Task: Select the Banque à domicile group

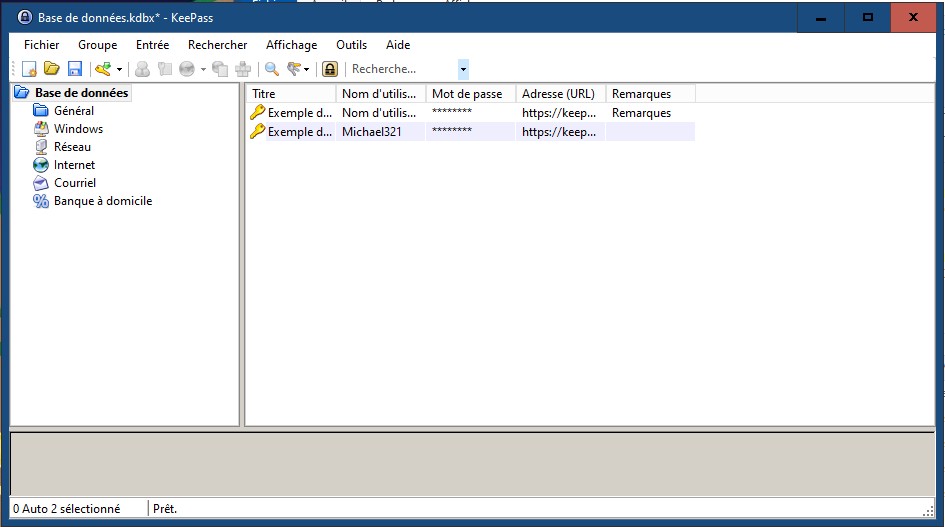Action: [x=103, y=201]
